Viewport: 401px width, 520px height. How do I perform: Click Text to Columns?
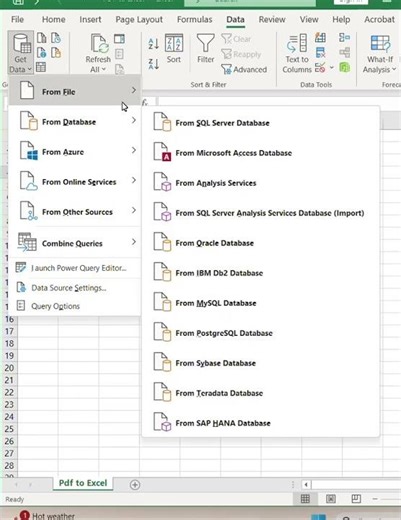point(297,53)
